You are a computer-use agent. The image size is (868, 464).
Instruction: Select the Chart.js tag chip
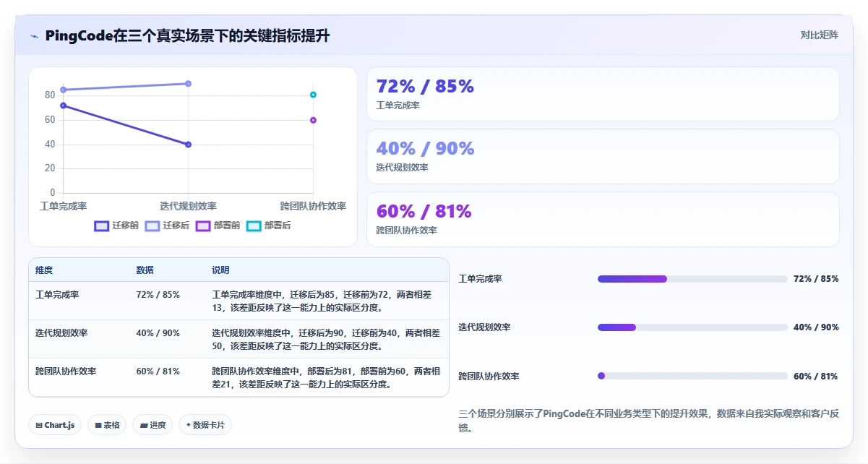coord(56,425)
